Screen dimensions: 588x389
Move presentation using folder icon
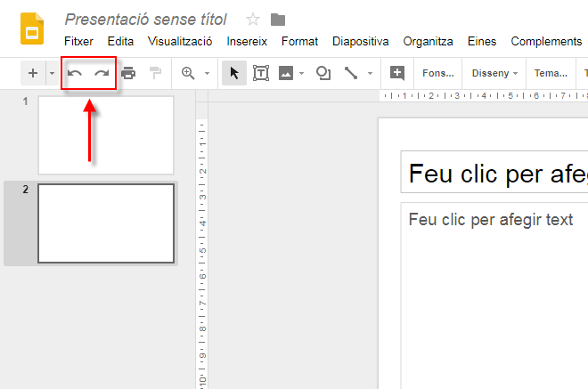coord(278,20)
